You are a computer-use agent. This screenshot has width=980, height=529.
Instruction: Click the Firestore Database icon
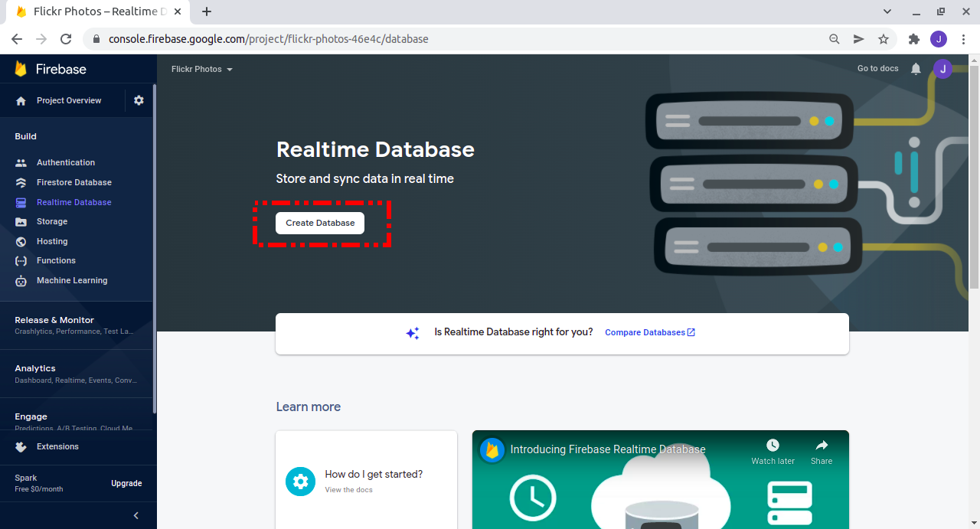[x=21, y=182]
